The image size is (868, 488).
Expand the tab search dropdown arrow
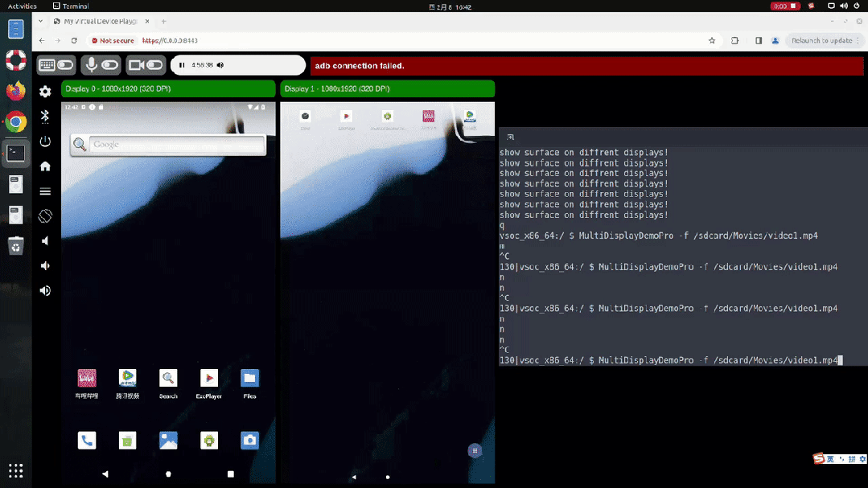40,22
